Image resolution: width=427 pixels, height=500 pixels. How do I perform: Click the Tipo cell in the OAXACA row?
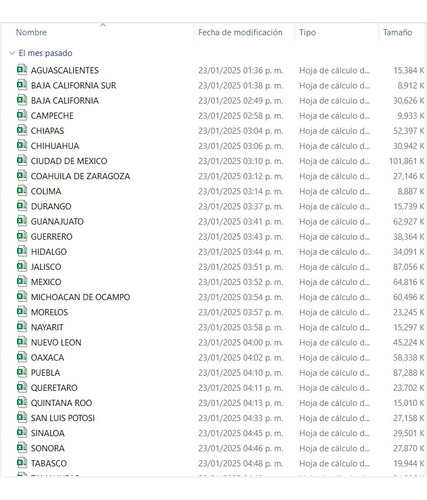point(334,357)
